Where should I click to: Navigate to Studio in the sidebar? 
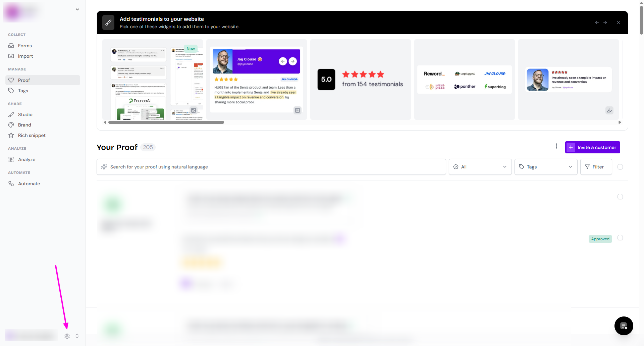[x=25, y=114]
